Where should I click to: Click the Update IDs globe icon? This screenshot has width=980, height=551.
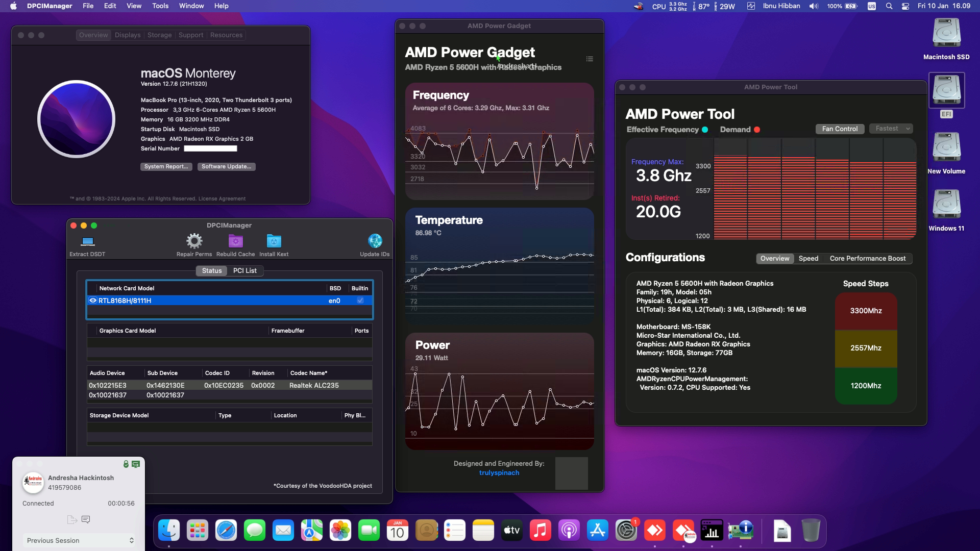[376, 240]
